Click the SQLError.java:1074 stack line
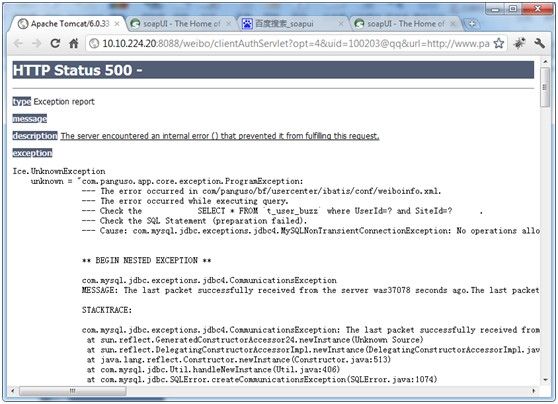 pyautogui.click(x=262, y=380)
